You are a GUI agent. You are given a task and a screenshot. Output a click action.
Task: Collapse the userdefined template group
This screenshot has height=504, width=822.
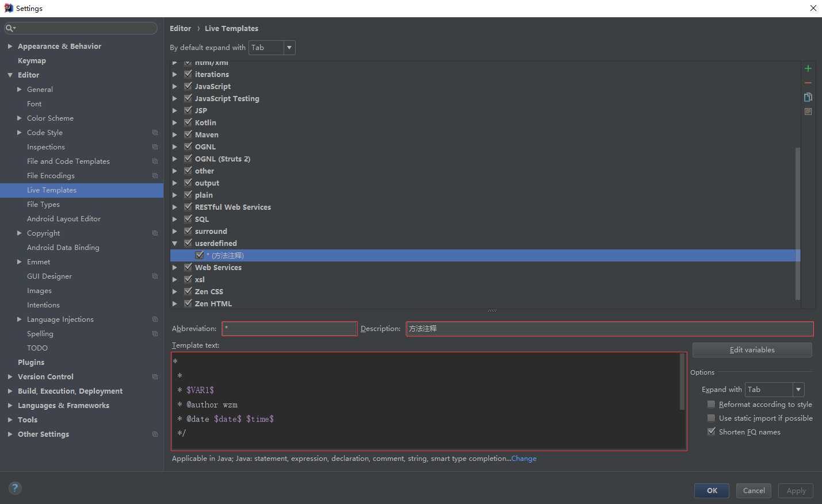[x=175, y=244]
